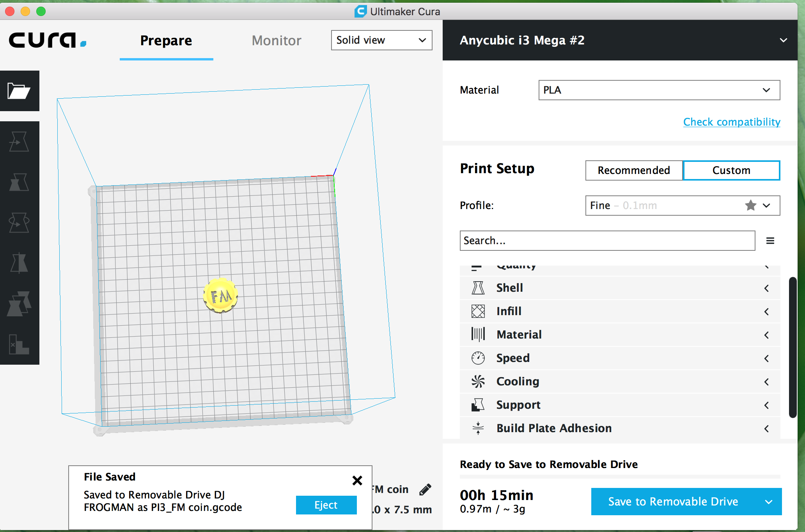Select the FM coin model on build plate
The image size is (805, 532).
coord(221,295)
